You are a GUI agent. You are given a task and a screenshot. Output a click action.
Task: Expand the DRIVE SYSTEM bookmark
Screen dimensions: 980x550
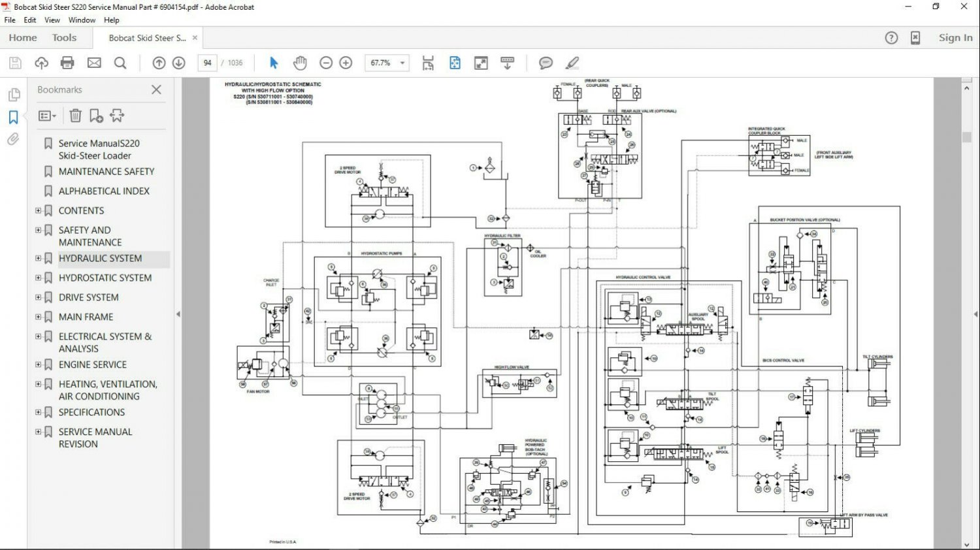[x=38, y=297]
